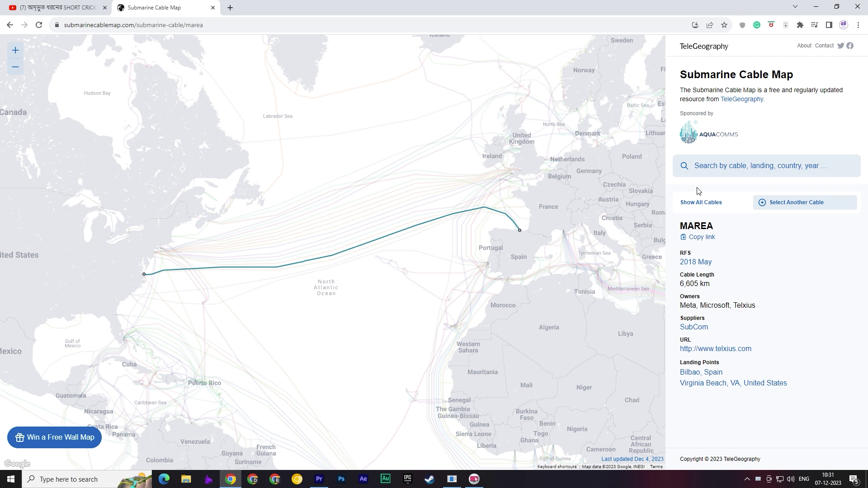
Task: Launch Premiere Pro from the taskbar
Action: 319,479
